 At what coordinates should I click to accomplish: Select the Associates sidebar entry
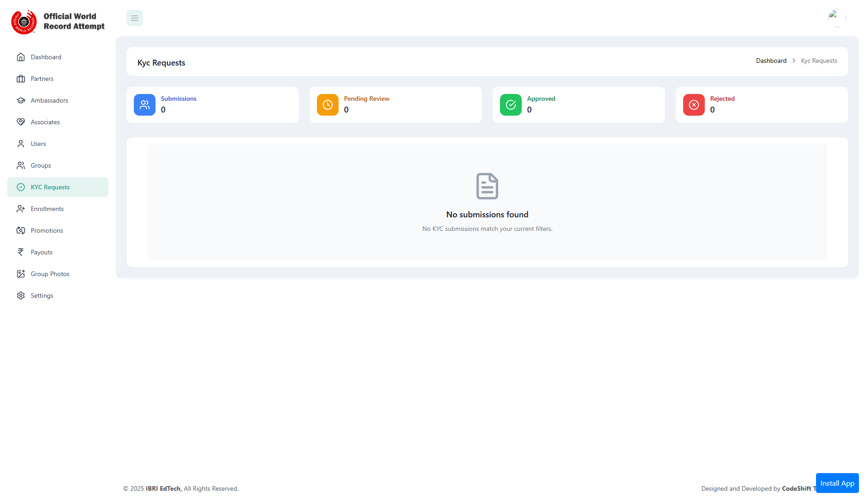(58, 122)
